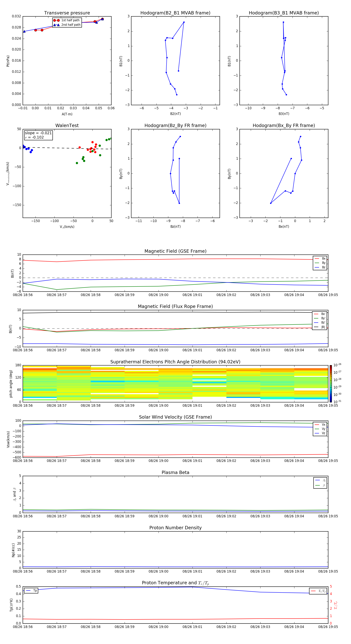
Task: Click the red Te/Tp right-axis label
Action: (x=336, y=605)
